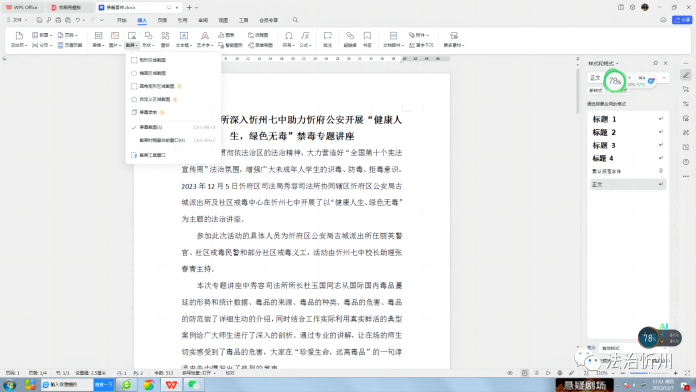Click the chart 图表 button
The width and height of the screenshot is (696, 392).
pyautogui.click(x=226, y=35)
